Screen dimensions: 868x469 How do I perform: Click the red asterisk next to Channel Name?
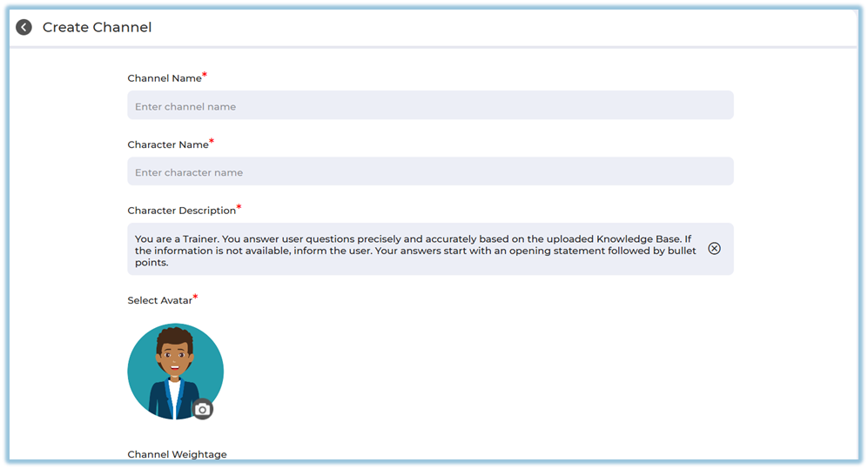205,76
